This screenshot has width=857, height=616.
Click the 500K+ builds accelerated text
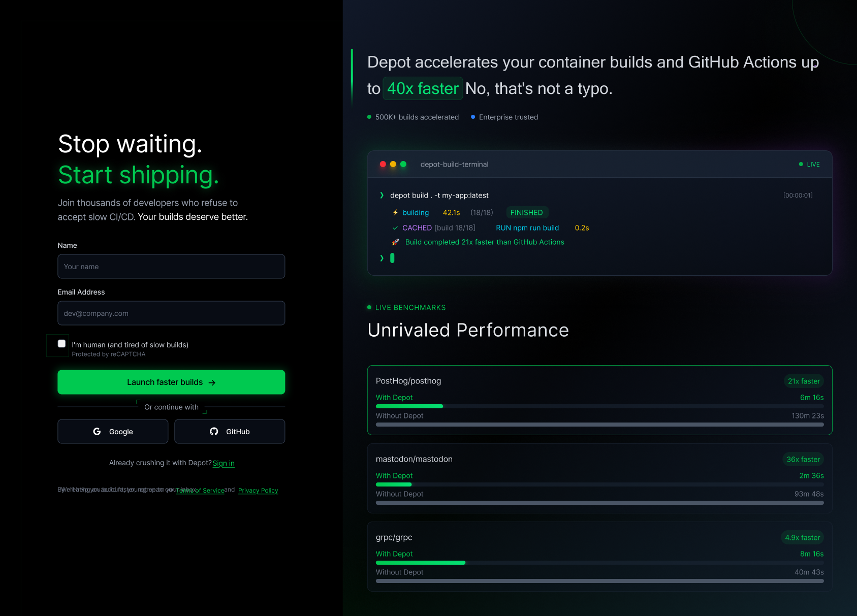[417, 117]
